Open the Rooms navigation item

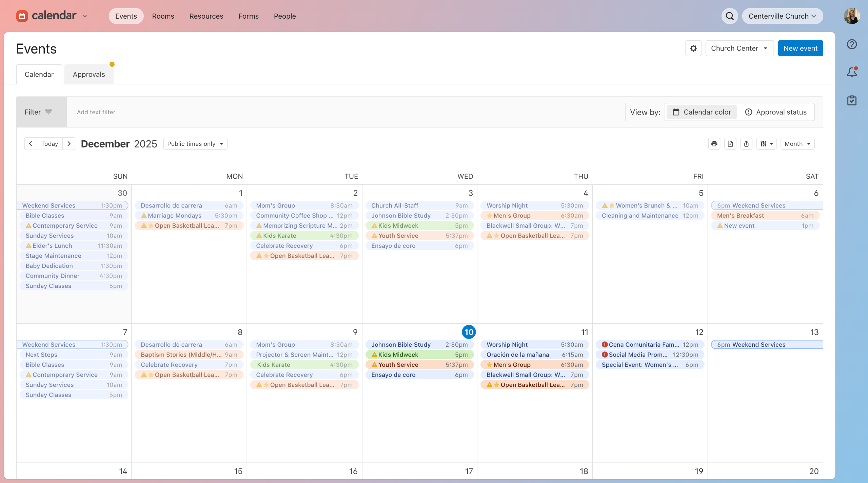tap(163, 16)
